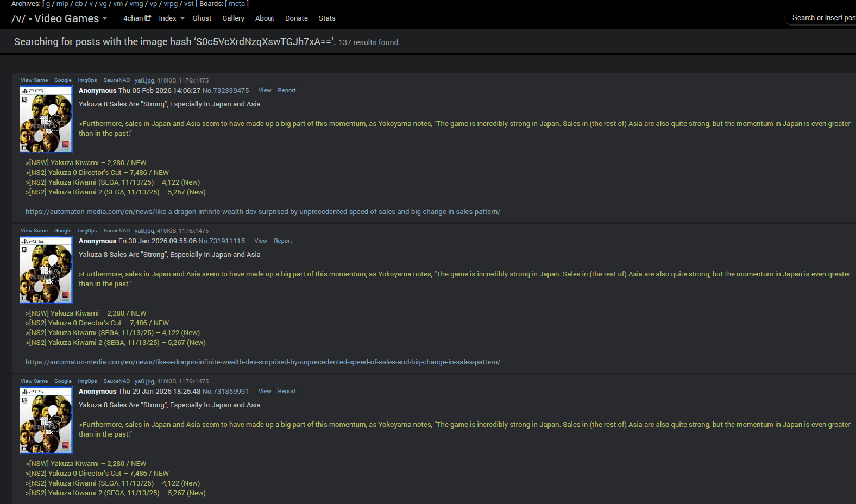Viewport: 856px width, 504px height.
Task: Search Google for image of post No.731859991
Action: pos(63,381)
